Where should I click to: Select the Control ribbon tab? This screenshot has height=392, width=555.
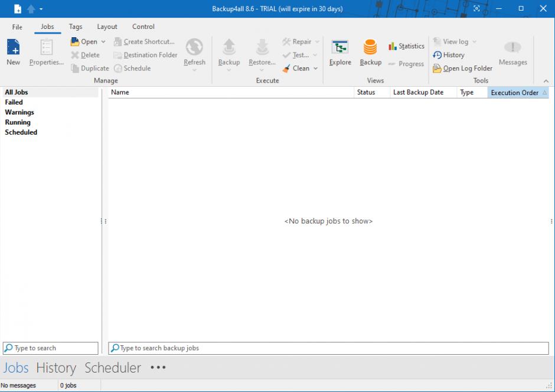(x=143, y=27)
